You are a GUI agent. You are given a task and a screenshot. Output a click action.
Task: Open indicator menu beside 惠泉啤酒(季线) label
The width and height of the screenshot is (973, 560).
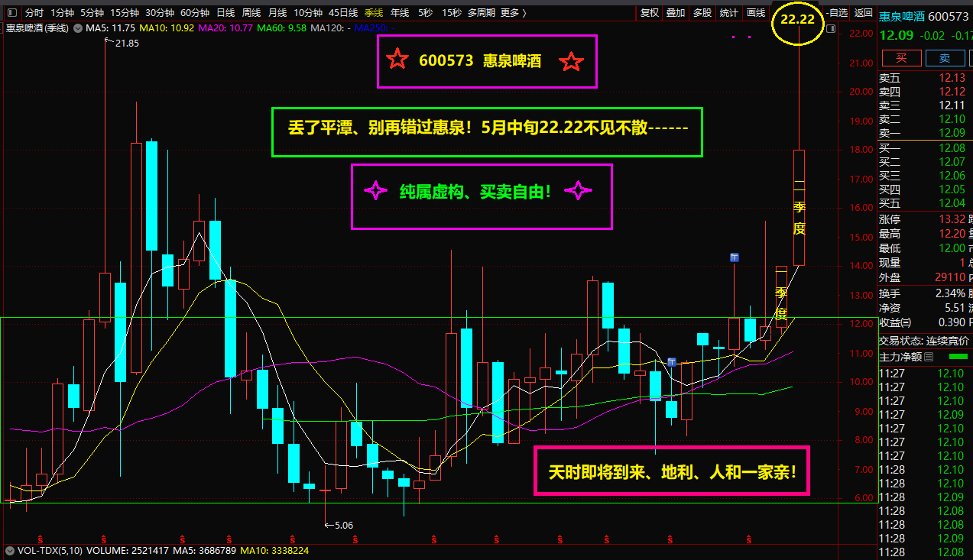tap(77, 28)
